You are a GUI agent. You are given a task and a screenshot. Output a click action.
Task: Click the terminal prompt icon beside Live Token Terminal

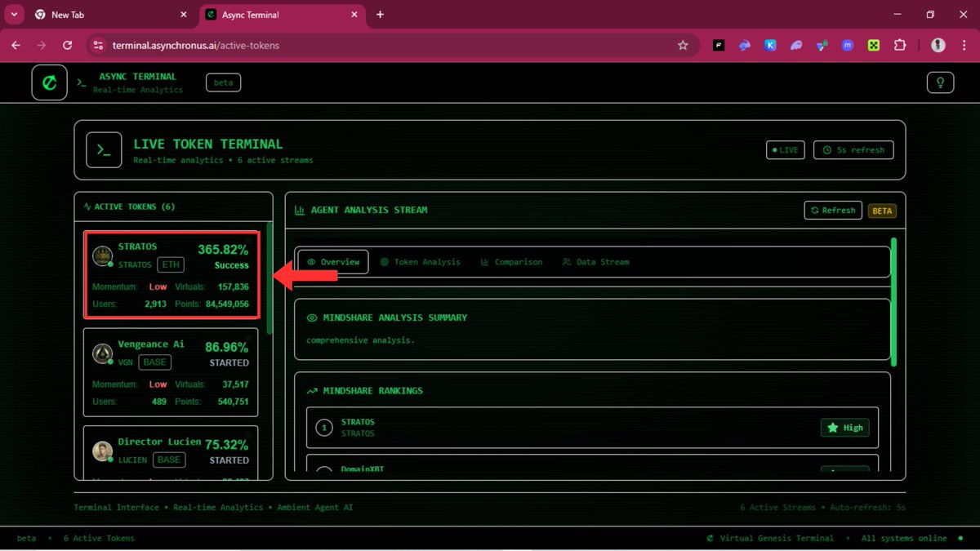tap(104, 150)
